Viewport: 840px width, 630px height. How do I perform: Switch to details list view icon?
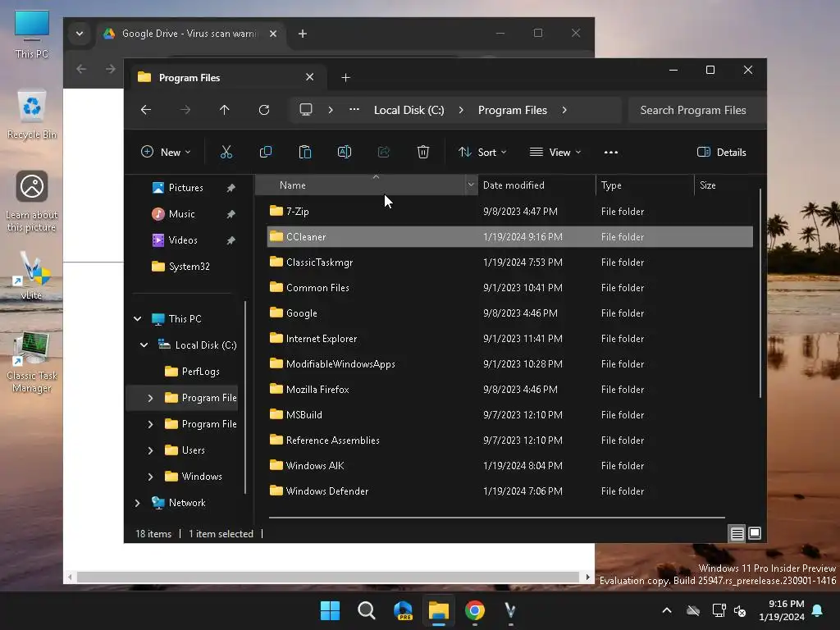coord(737,533)
